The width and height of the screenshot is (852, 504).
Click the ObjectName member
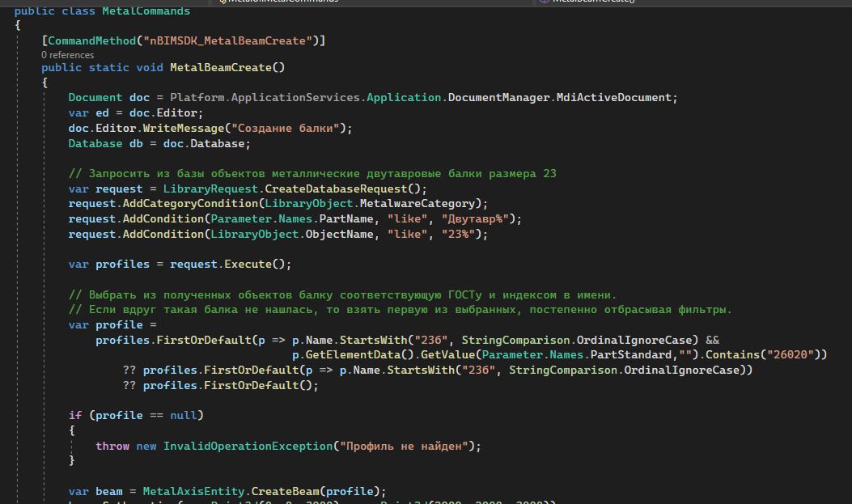[x=340, y=234]
